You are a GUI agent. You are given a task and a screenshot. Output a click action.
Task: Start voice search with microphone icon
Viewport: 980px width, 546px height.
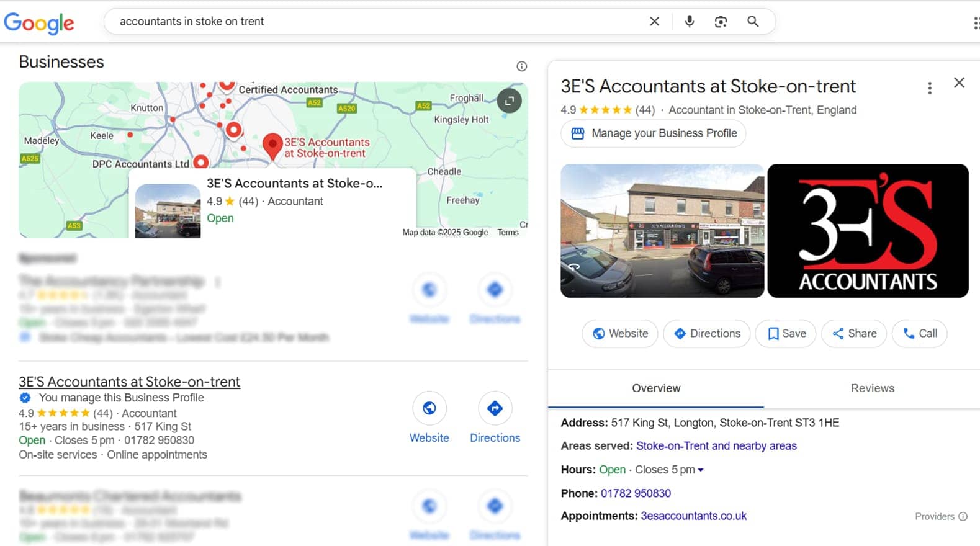click(689, 22)
